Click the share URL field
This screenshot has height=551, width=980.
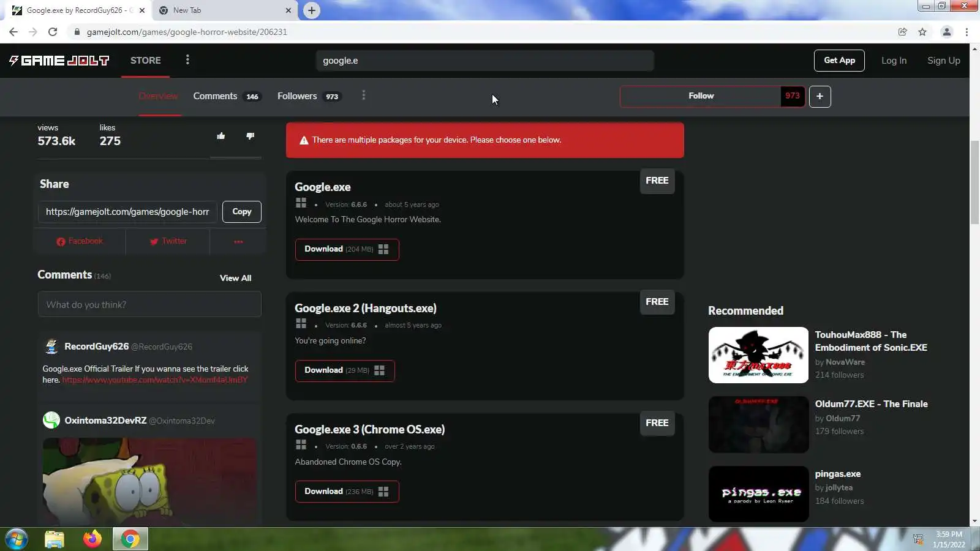pyautogui.click(x=127, y=212)
